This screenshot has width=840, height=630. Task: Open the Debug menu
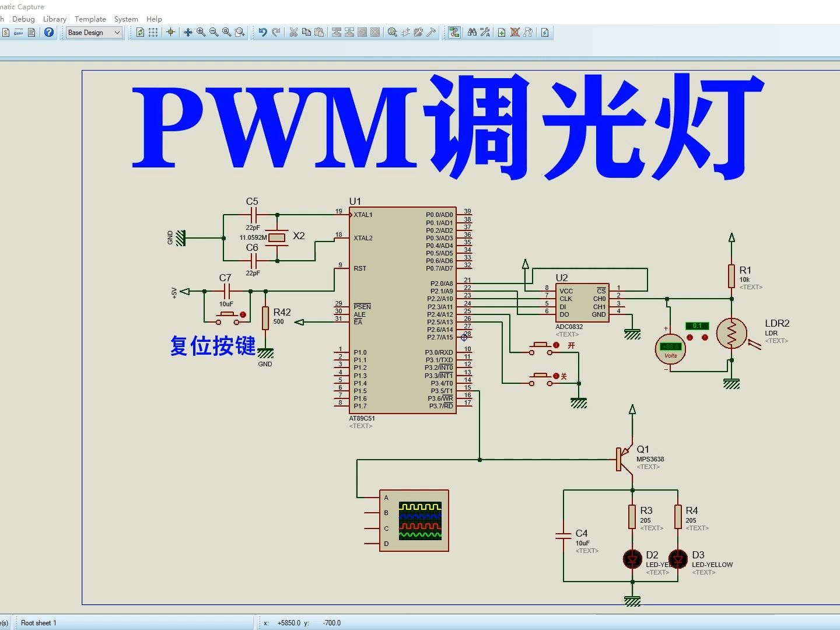(23, 19)
